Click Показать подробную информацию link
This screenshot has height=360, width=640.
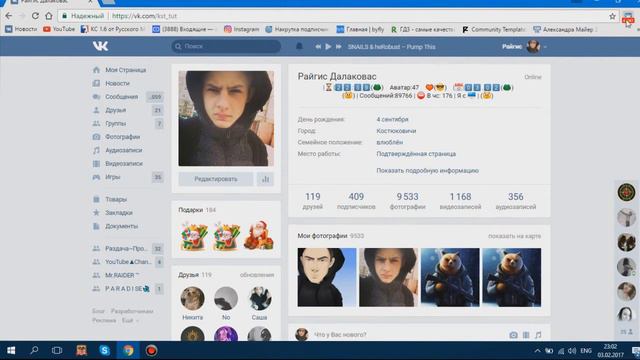point(427,171)
